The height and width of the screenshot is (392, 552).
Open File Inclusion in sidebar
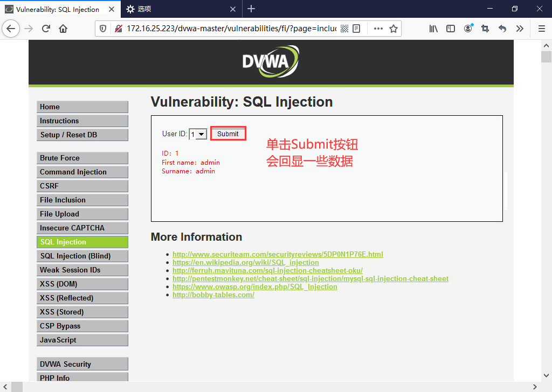click(82, 200)
